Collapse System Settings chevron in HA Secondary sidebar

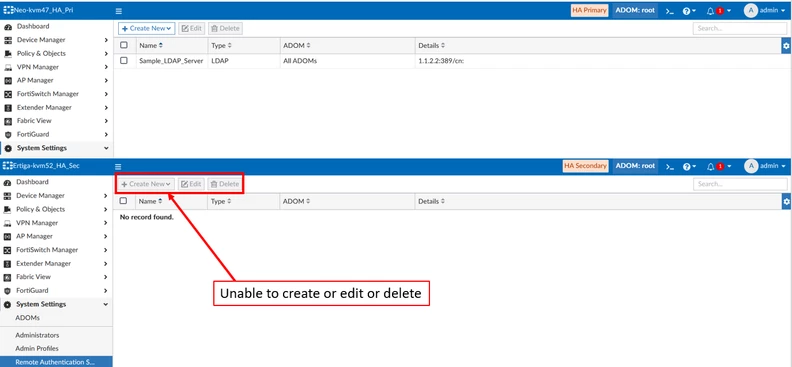(106, 304)
